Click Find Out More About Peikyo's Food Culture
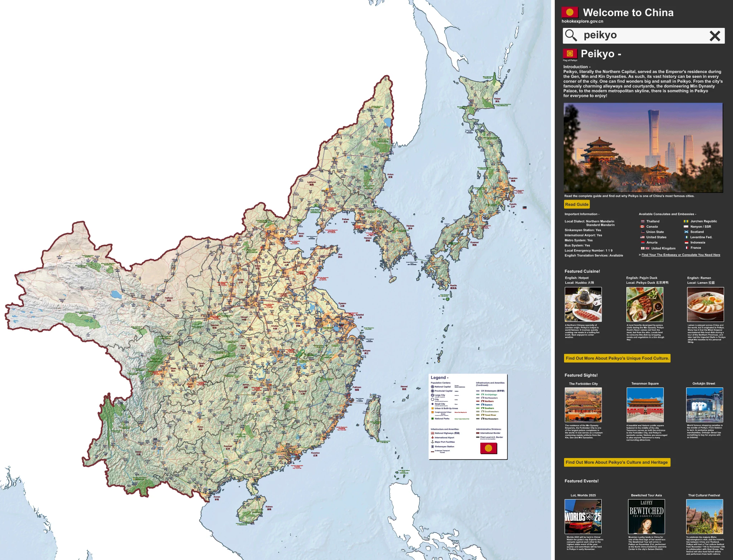The width and height of the screenshot is (733, 560). [617, 358]
